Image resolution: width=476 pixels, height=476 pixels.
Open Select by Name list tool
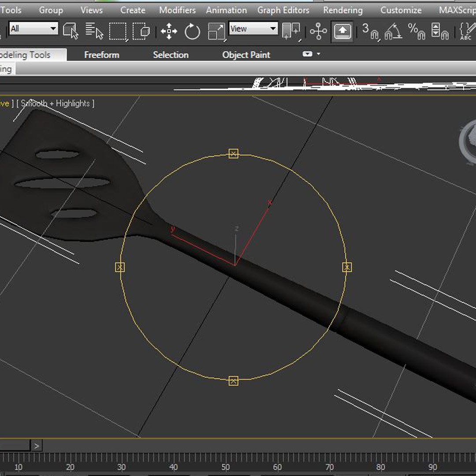(94, 31)
